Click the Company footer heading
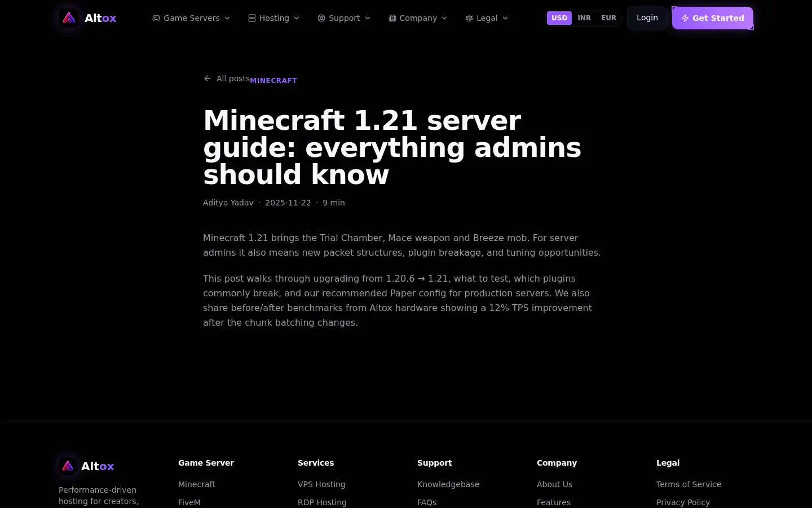 click(557, 463)
